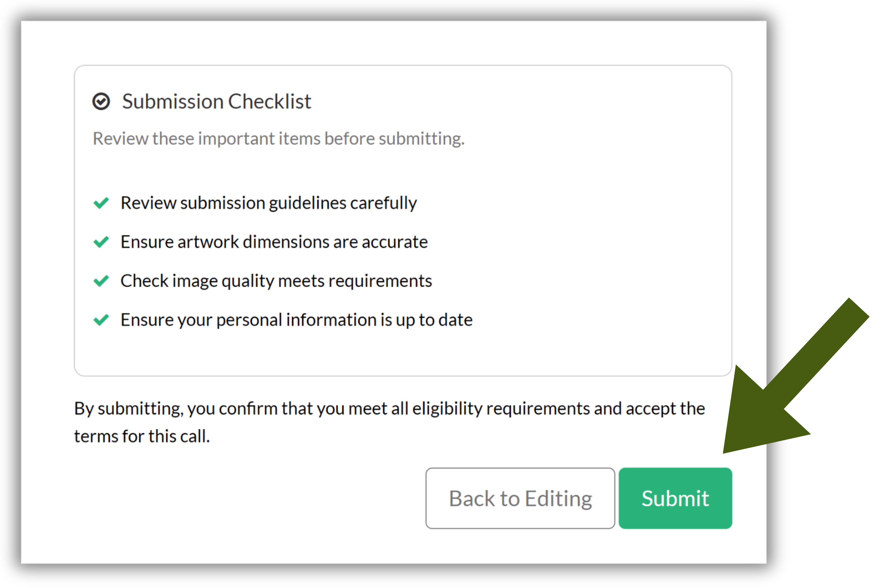Click the Submission Checklist circle-check icon
This screenshot has width=885, height=588.
point(101,102)
